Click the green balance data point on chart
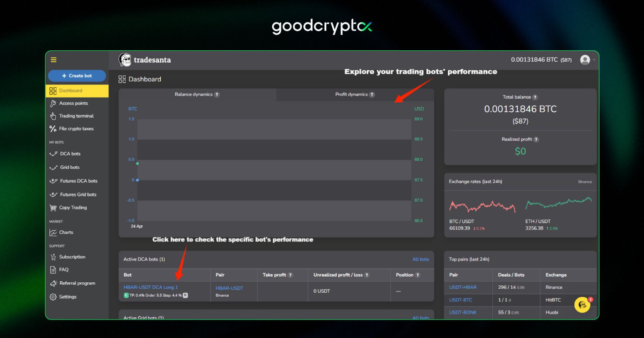Image resolution: width=644 pixels, height=338 pixels. pyautogui.click(x=138, y=164)
